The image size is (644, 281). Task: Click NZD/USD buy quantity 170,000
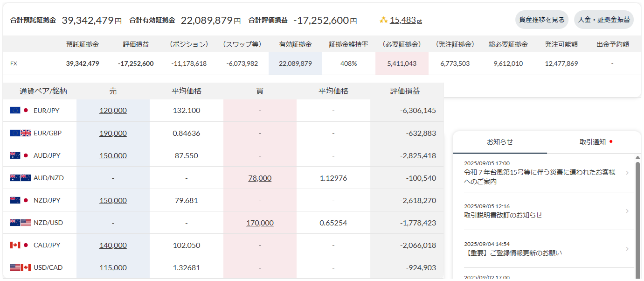point(260,223)
